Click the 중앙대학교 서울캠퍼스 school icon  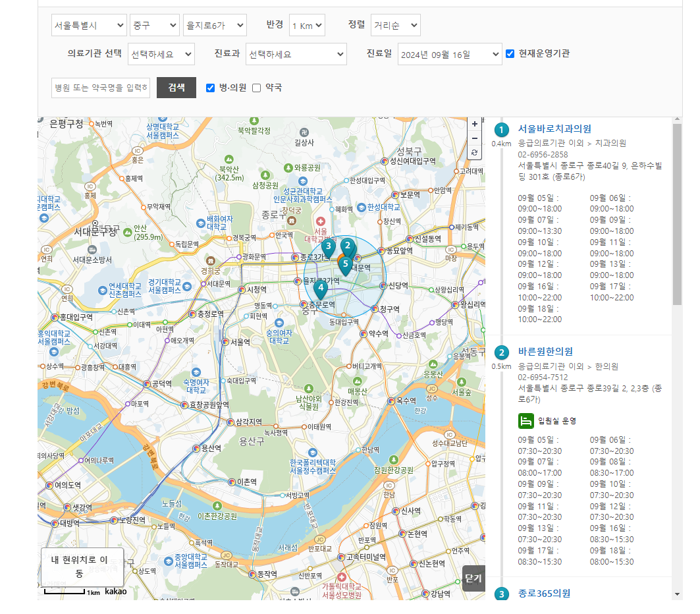point(169,561)
